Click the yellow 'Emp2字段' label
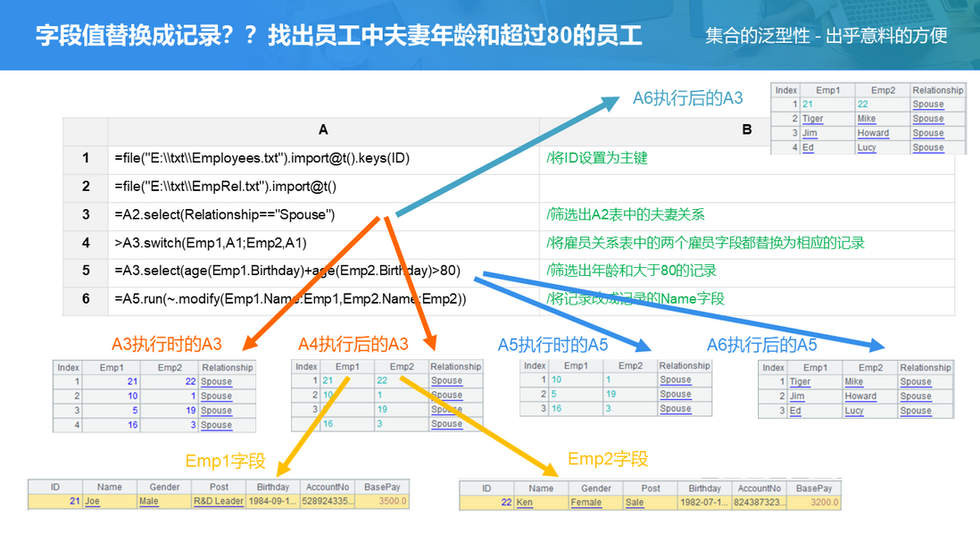This screenshot has width=980, height=551. [x=608, y=459]
